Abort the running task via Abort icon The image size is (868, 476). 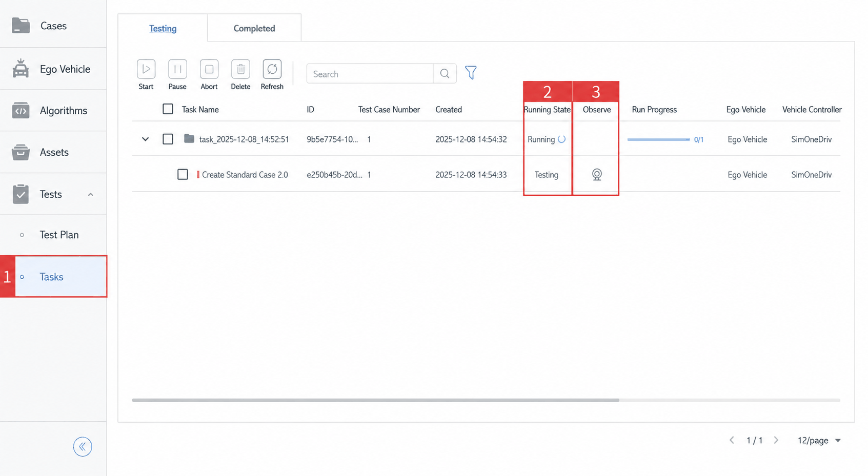tap(209, 69)
